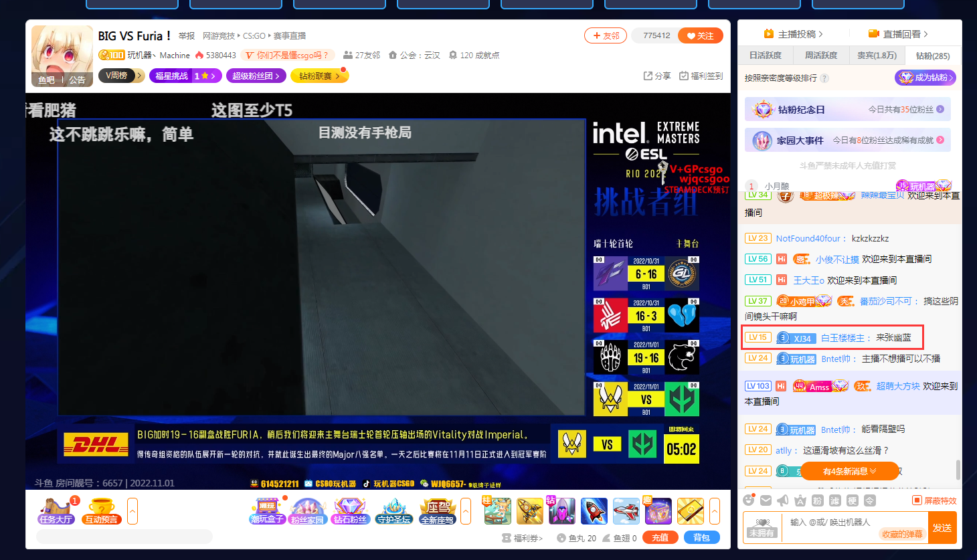The height and width of the screenshot is (560, 977).
Task: Open the danmaku font style icon
Action: (800, 500)
